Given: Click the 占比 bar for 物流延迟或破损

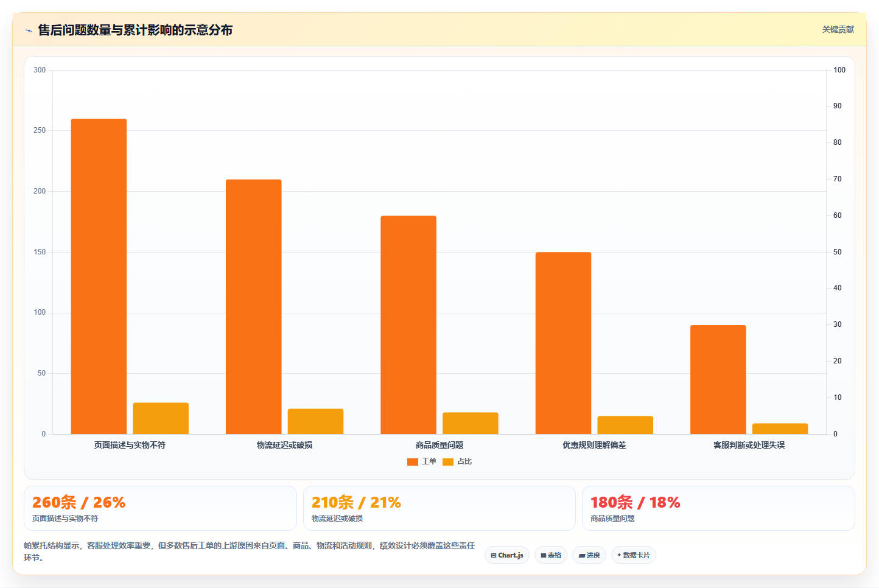Looking at the screenshot, I should click(x=315, y=421).
